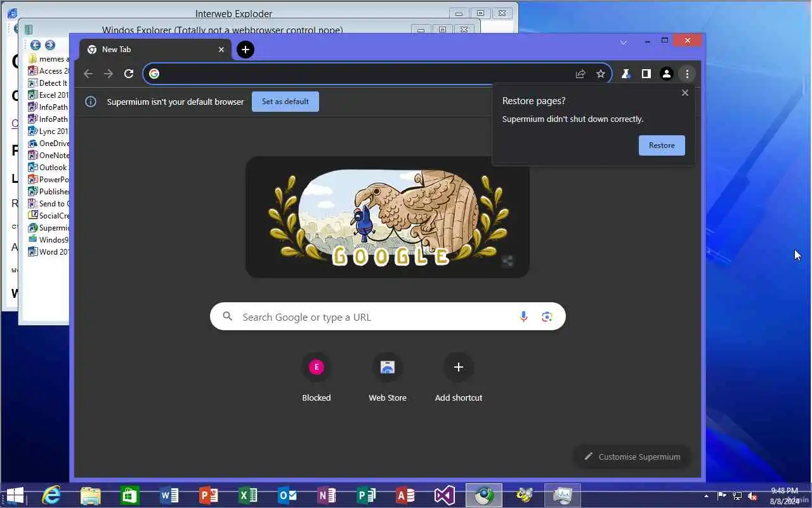Select the Outlook item in file list
The height and width of the screenshot is (508, 812).
pyautogui.click(x=49, y=168)
